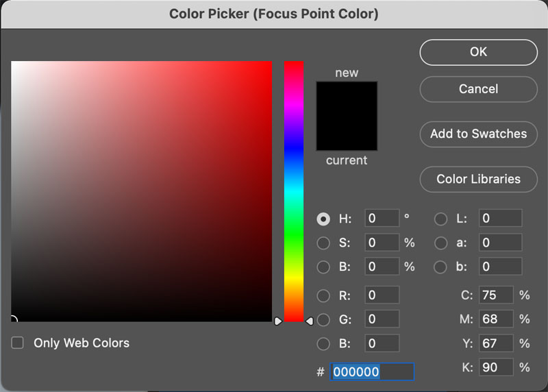This screenshot has height=392, width=548.
Task: Click Add to Swatches
Action: tap(478, 134)
